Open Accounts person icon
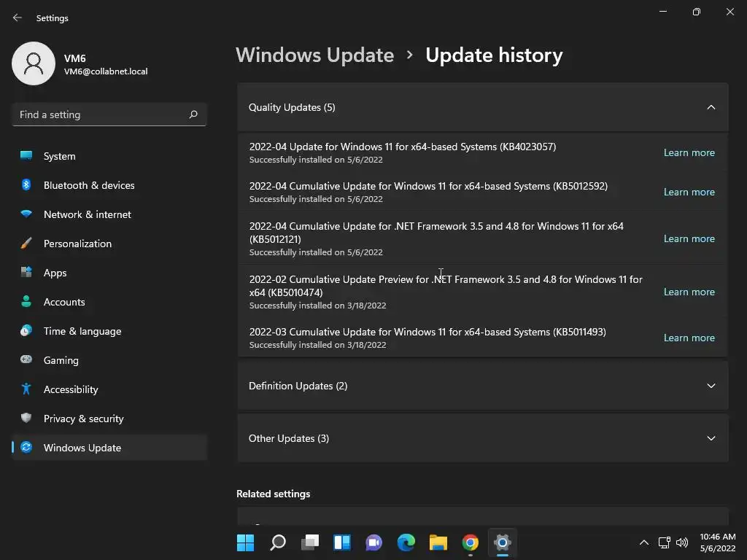 tap(26, 301)
